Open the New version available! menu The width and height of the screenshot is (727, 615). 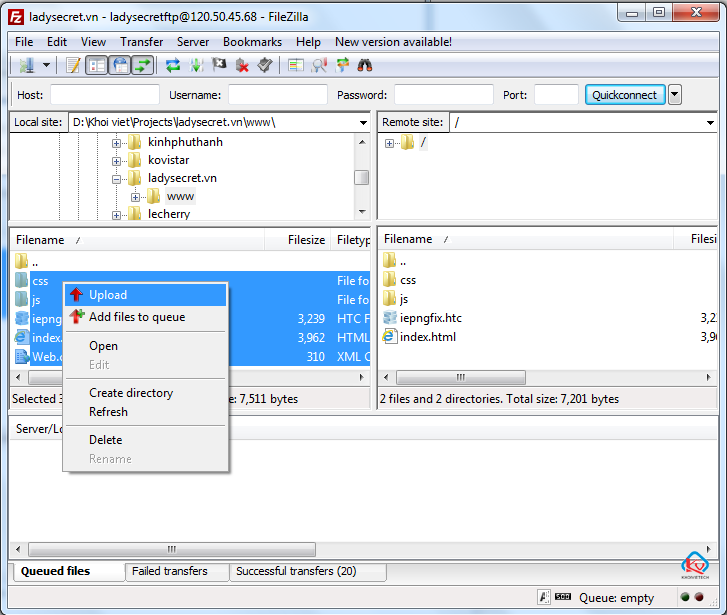tap(393, 42)
